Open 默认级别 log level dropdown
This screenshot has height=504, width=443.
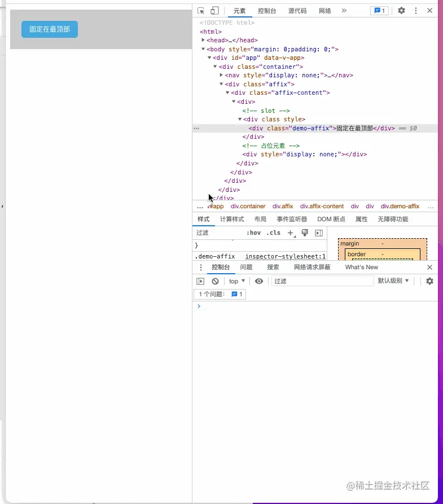pyautogui.click(x=393, y=281)
